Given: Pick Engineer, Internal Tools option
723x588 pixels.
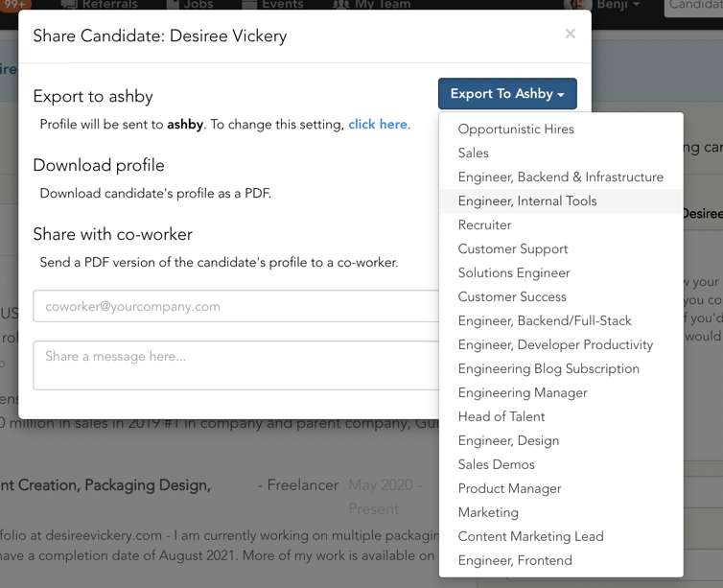Looking at the screenshot, I should click(561, 201).
